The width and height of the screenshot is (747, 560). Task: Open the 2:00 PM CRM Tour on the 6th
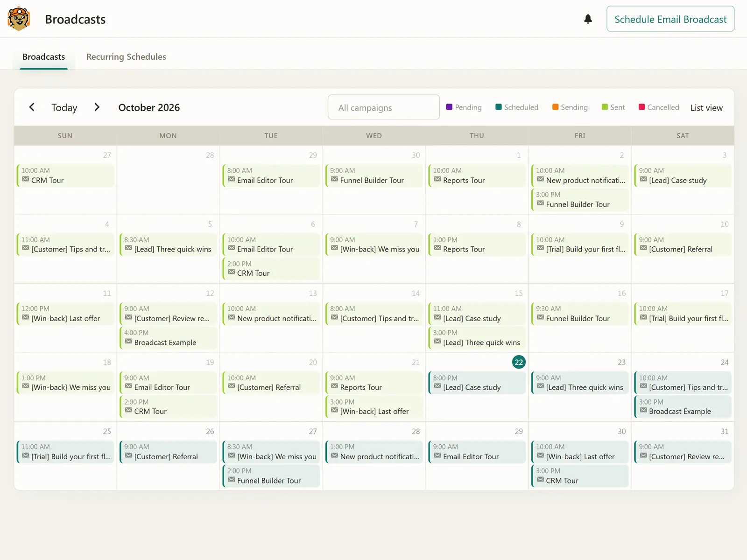[271, 269]
